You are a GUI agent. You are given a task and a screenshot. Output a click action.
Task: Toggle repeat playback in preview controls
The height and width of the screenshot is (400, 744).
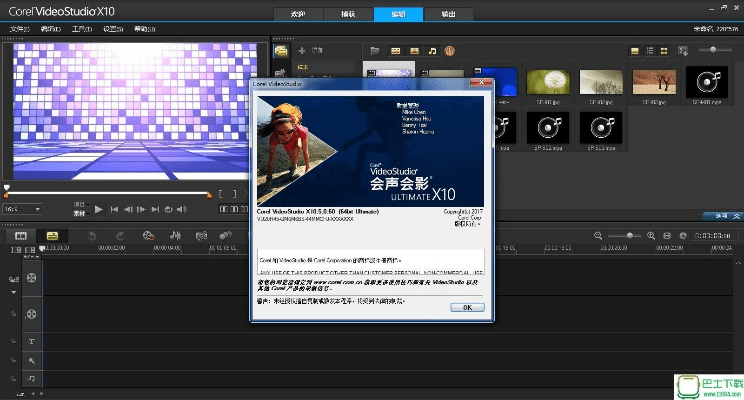coord(169,210)
